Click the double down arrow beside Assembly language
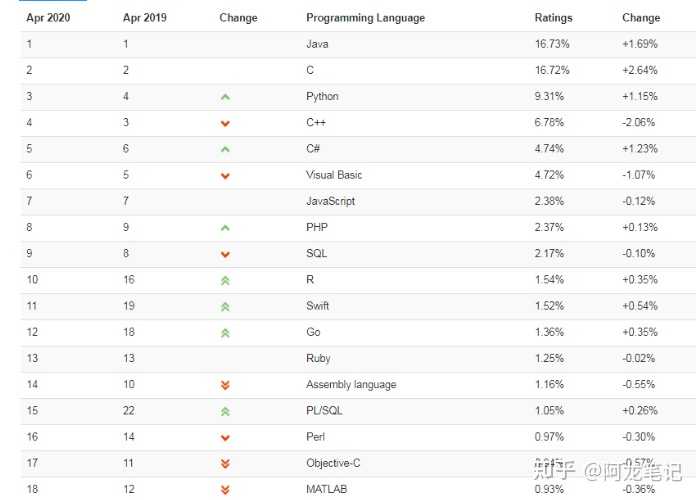The height and width of the screenshot is (500, 700). [x=225, y=385]
